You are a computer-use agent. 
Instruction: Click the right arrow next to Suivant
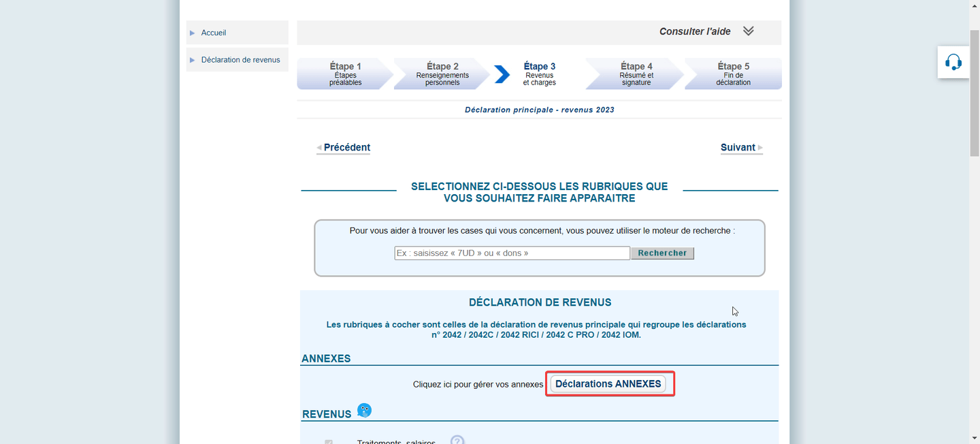tap(761, 148)
